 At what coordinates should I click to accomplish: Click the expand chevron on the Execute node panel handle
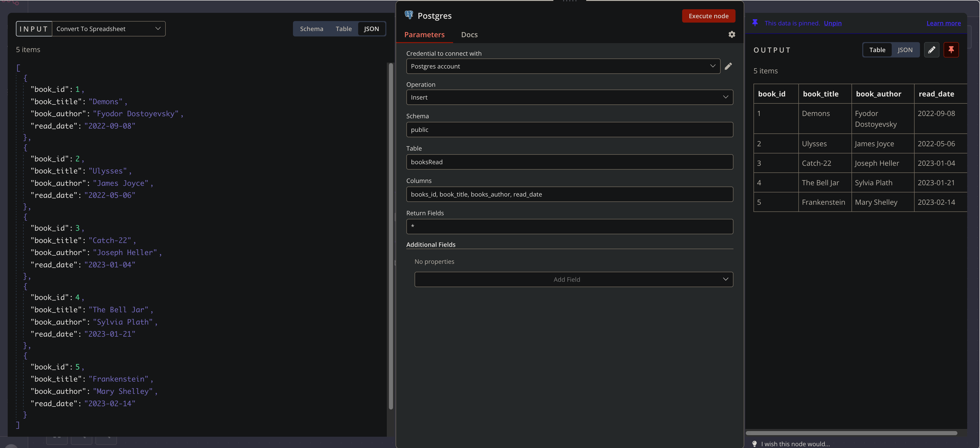point(570,1)
